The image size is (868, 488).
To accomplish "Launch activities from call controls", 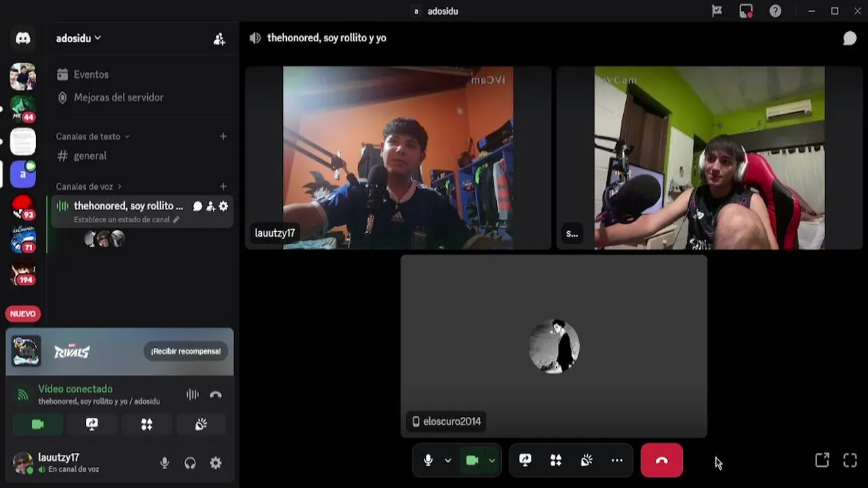I will pos(555,460).
